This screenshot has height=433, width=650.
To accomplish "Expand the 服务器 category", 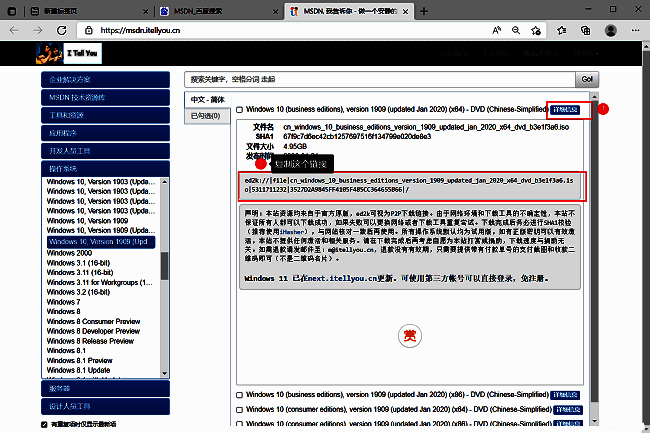I will click(x=105, y=389).
